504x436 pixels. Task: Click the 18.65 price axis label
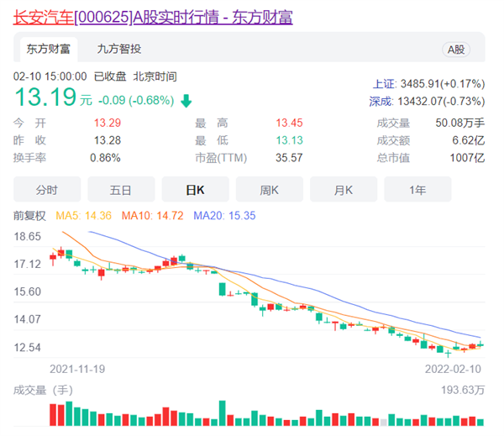(28, 237)
